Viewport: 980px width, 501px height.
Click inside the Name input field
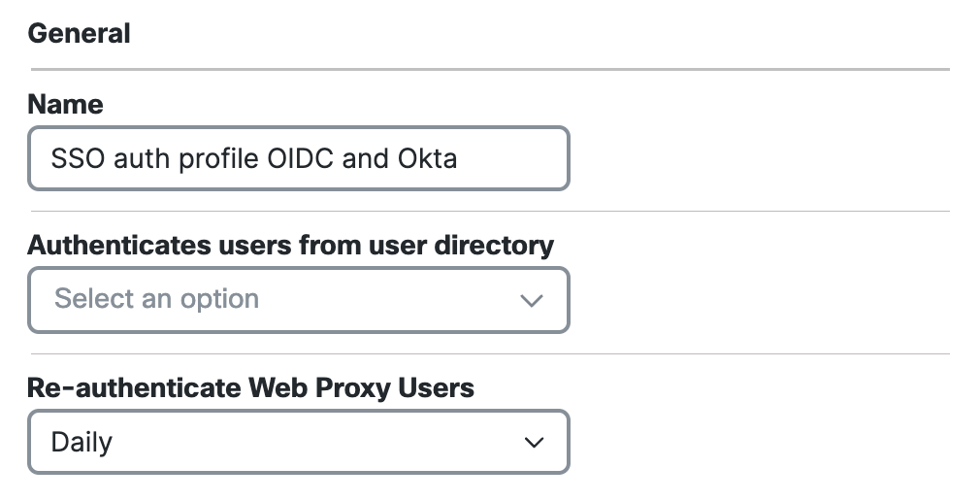299,158
